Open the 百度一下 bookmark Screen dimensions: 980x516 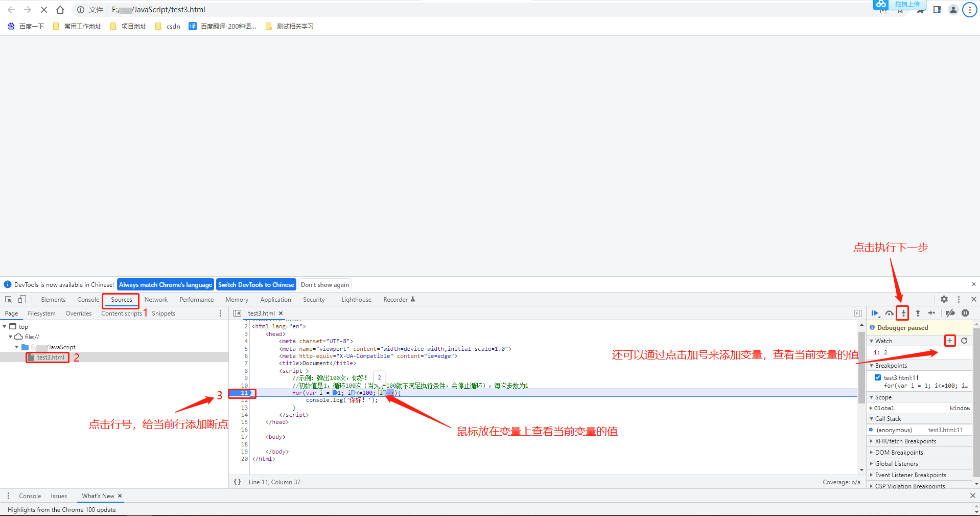tap(26, 26)
